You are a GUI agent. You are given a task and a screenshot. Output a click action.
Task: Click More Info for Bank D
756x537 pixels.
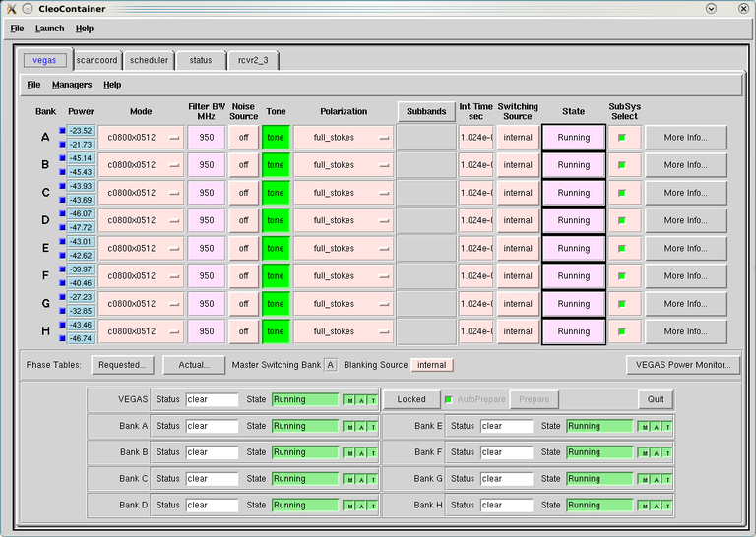(685, 220)
